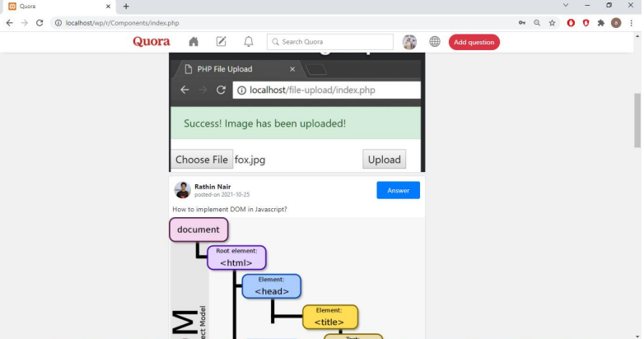Click the posted-on 2021-10-25 date
The height and width of the screenshot is (339, 644).
[222, 194]
